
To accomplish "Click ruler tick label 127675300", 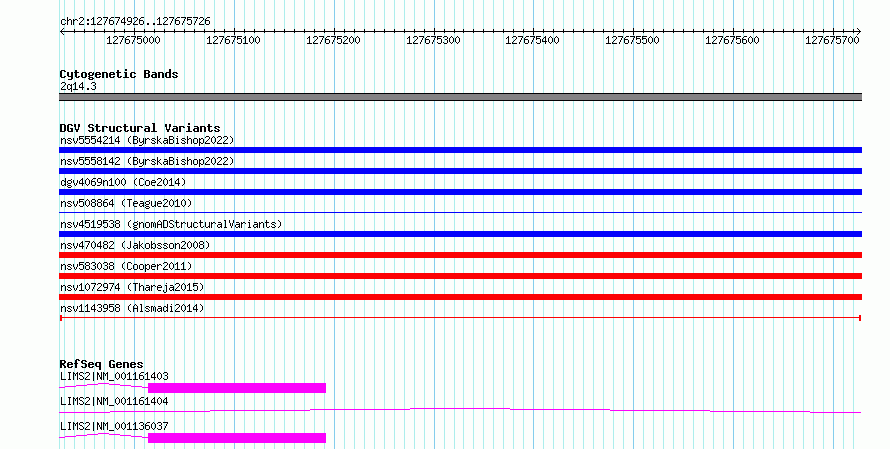I will point(433,40).
